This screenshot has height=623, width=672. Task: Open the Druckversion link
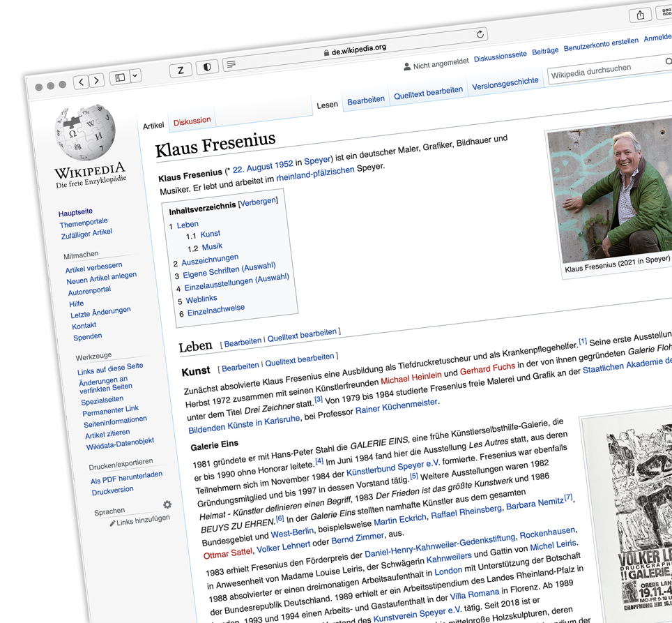(x=113, y=490)
